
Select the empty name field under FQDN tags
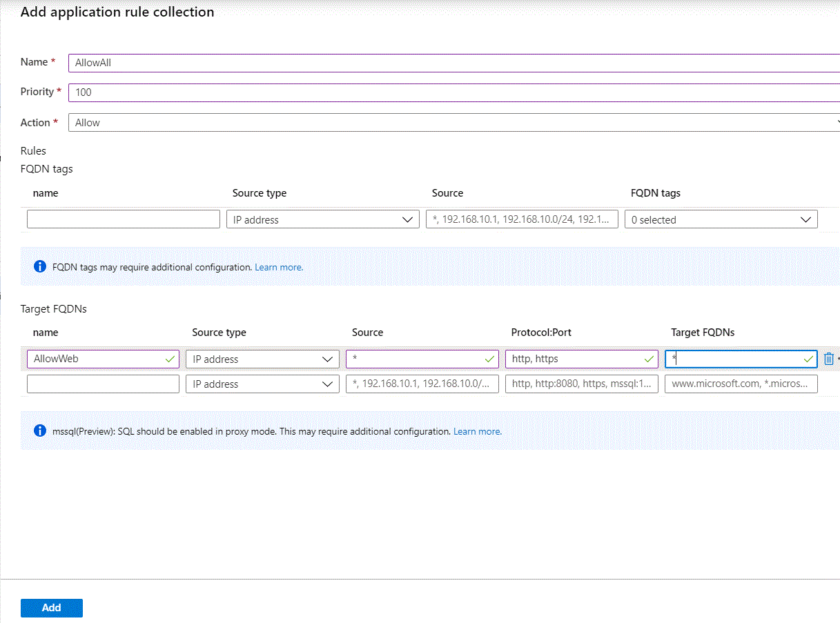[124, 219]
